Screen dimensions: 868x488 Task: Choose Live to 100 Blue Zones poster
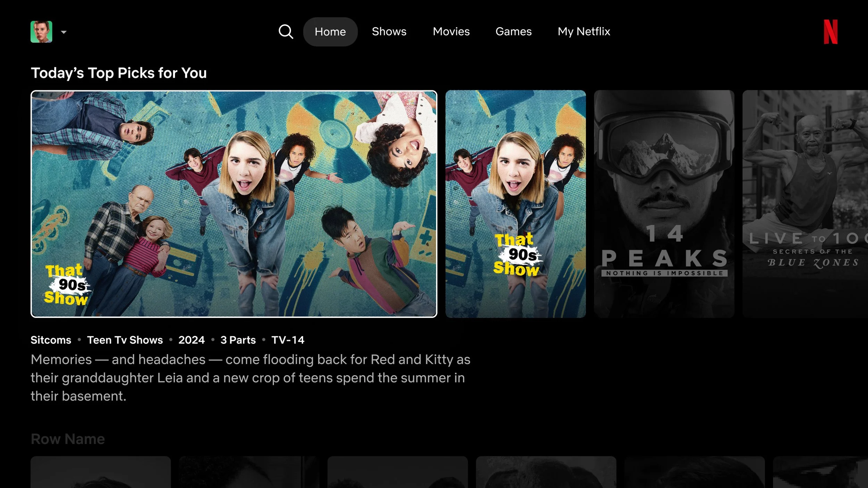point(805,204)
